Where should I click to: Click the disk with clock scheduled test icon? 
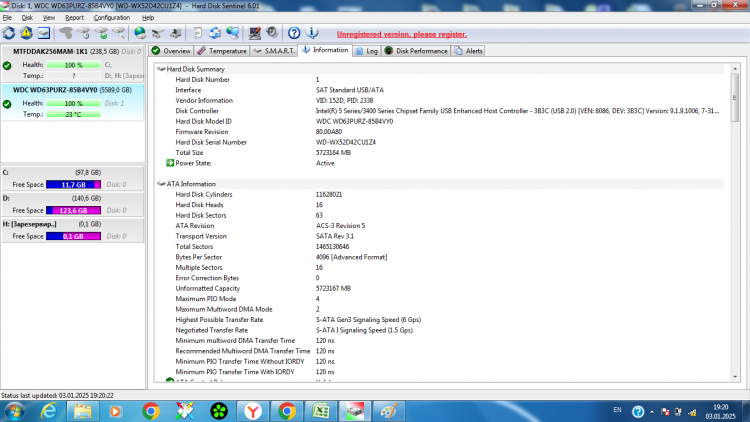click(x=84, y=33)
